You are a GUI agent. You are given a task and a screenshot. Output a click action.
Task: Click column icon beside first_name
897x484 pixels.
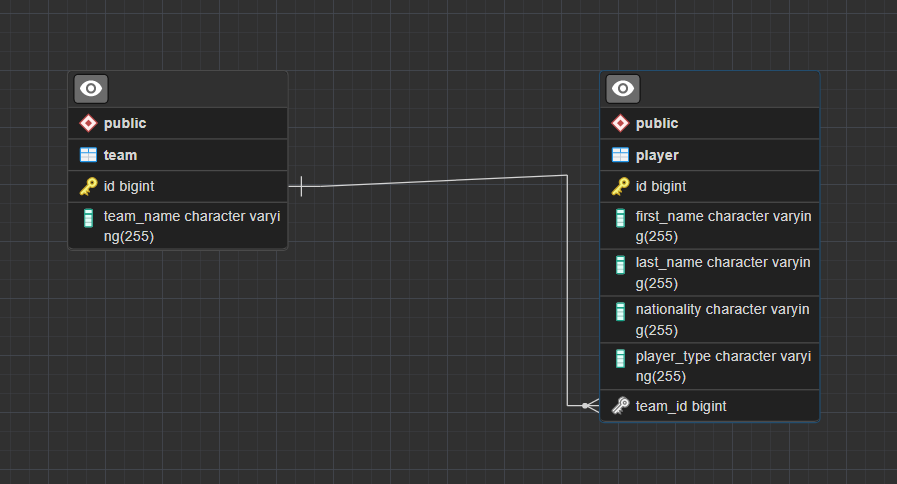620,218
